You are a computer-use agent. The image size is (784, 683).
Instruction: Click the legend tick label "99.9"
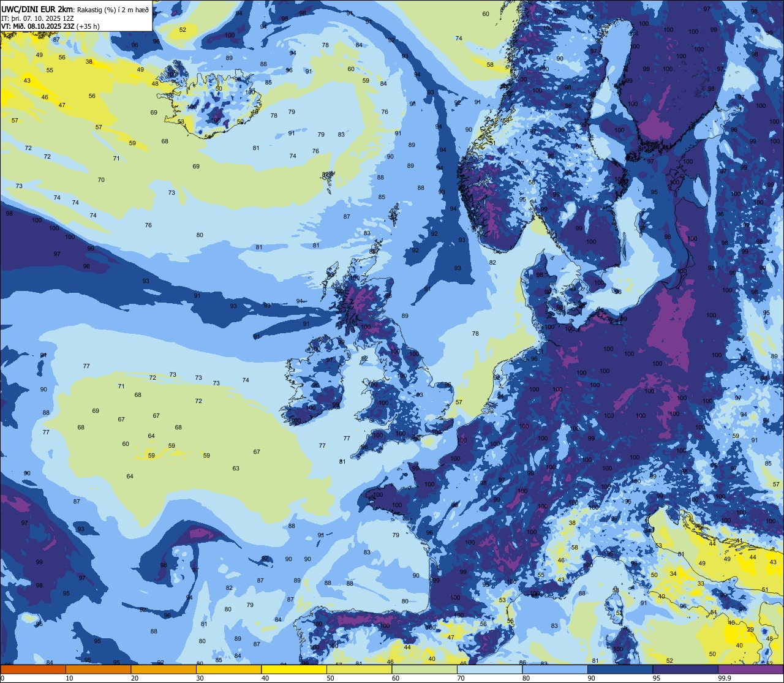click(724, 678)
